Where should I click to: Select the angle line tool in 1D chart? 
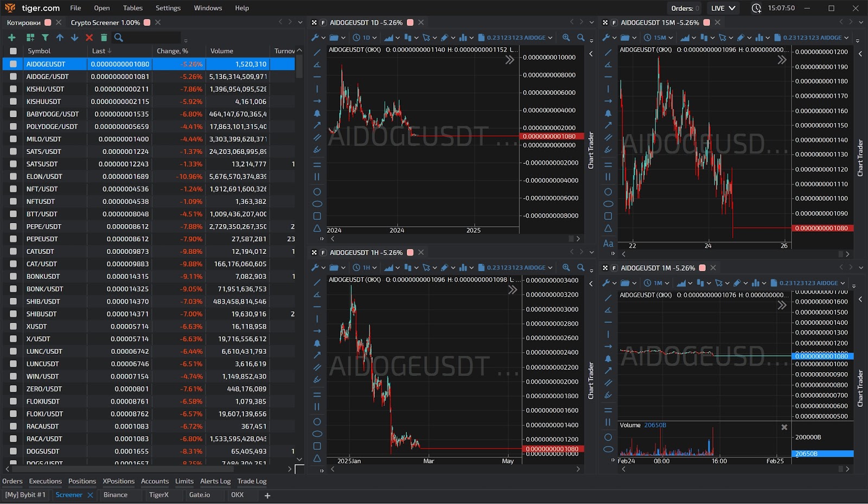click(317, 65)
